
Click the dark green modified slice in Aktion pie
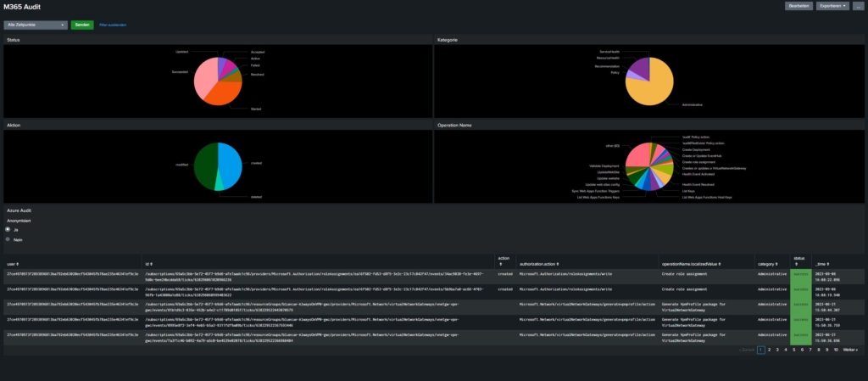click(x=205, y=166)
